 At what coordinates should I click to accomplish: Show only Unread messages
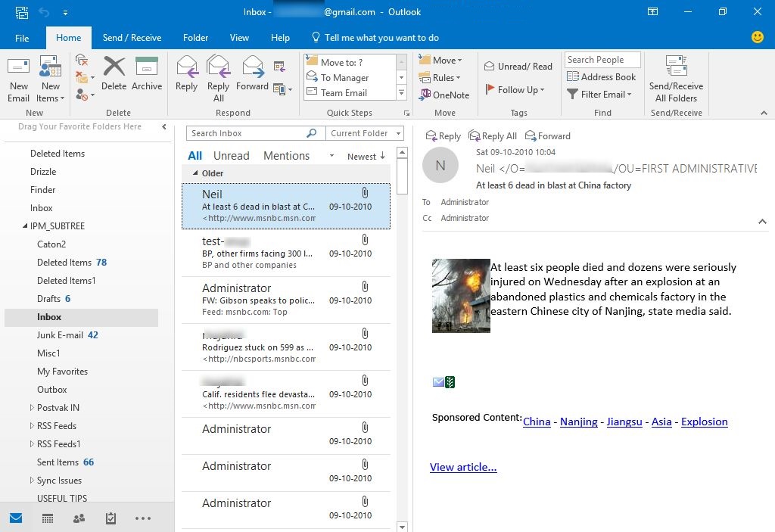pyautogui.click(x=231, y=156)
